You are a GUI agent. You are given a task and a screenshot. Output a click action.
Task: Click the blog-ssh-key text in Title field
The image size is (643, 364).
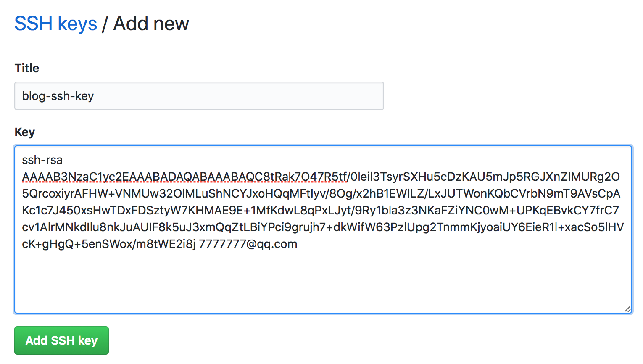(x=58, y=96)
